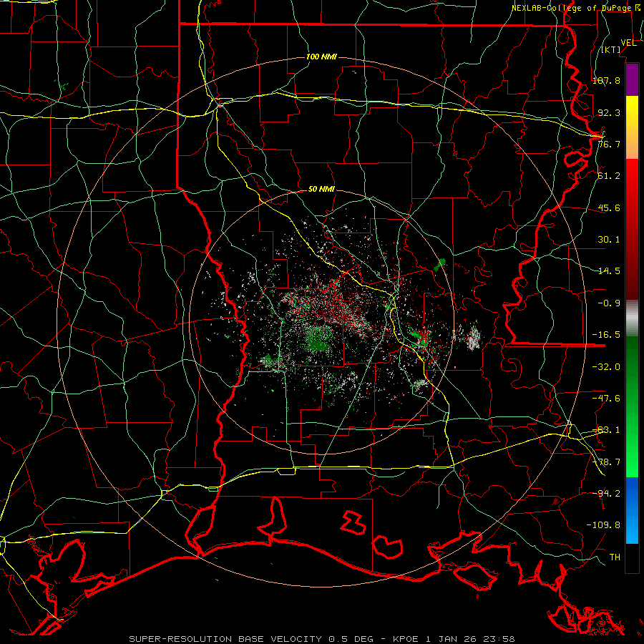Screen dimensions: 644x644
Task: Click the 30.1 legend value
Action: click(609, 240)
